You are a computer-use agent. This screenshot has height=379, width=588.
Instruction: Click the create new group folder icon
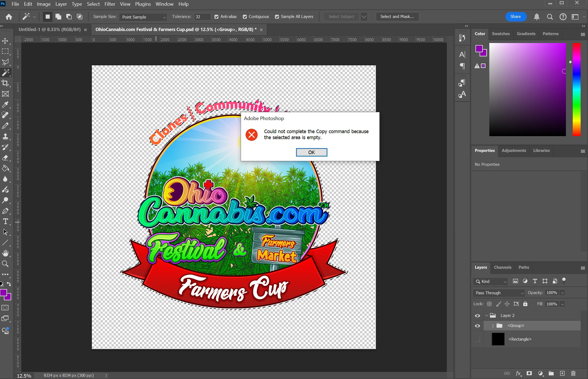click(x=551, y=373)
